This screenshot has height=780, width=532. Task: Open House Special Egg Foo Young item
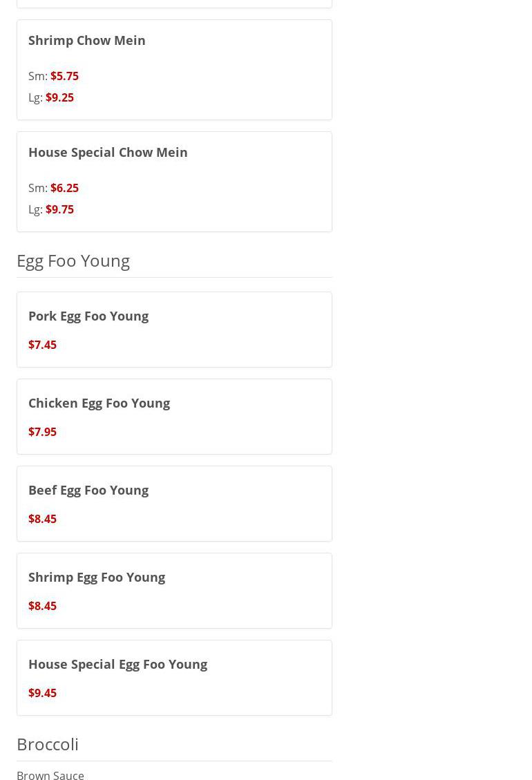pyautogui.click(x=117, y=664)
